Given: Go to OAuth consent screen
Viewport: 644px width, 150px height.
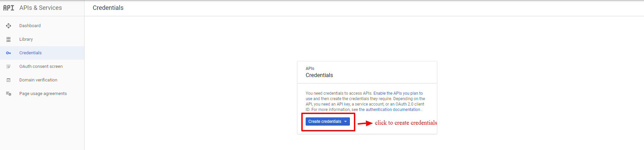Looking at the screenshot, I should click(42, 67).
